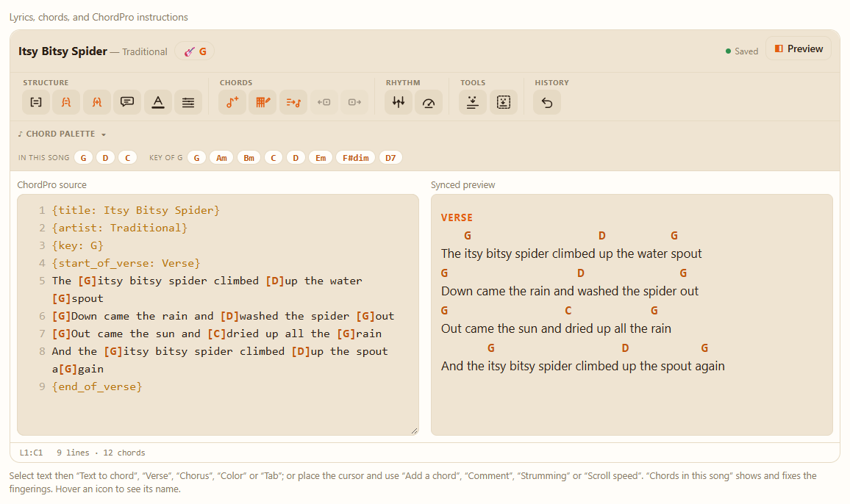Click the bracketed directive icon in Structure

pyautogui.click(x=36, y=102)
